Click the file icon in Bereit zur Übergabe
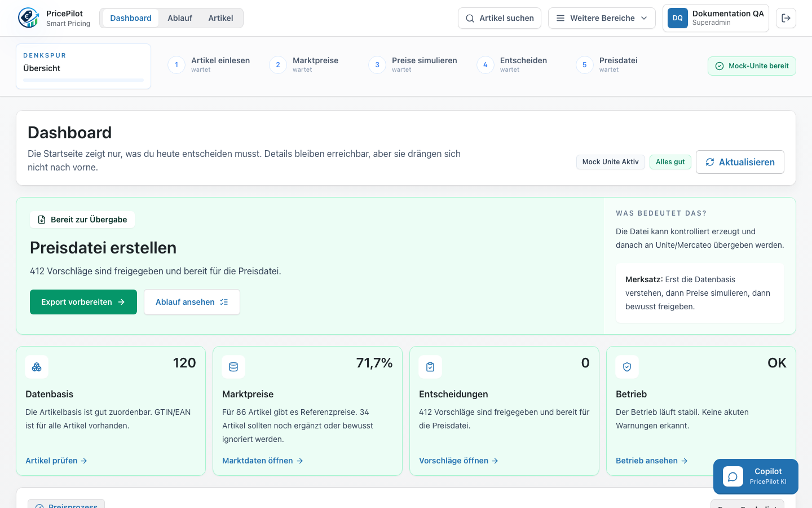Image resolution: width=812 pixels, height=508 pixels. click(42, 220)
